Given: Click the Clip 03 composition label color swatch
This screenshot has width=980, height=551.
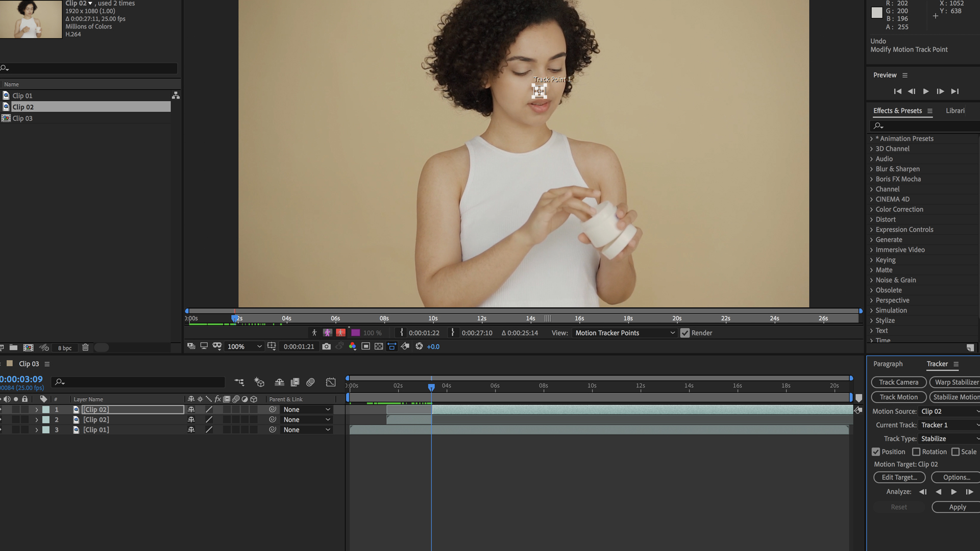Looking at the screenshot, I should pos(9,364).
